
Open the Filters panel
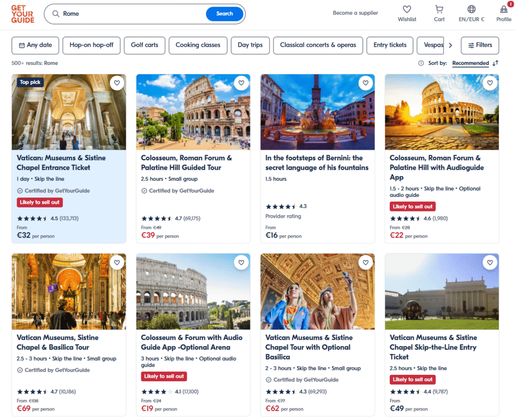(479, 45)
